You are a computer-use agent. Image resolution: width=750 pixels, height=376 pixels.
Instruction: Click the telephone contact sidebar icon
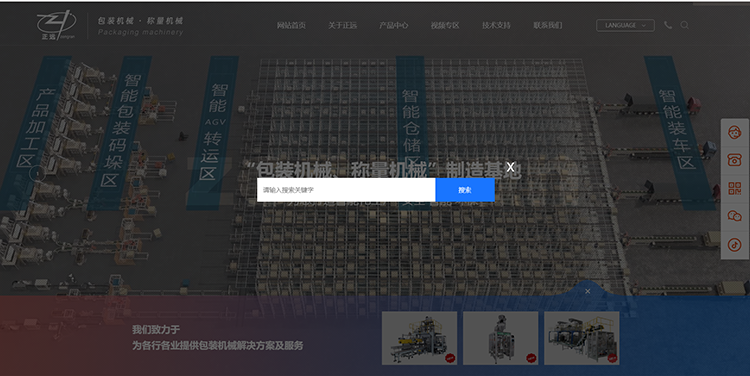coord(735,160)
